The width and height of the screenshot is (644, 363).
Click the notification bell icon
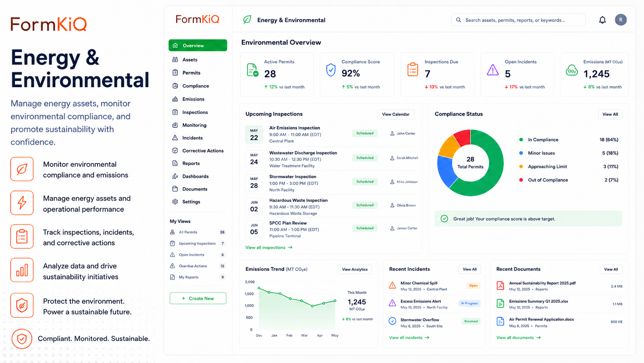(x=602, y=20)
